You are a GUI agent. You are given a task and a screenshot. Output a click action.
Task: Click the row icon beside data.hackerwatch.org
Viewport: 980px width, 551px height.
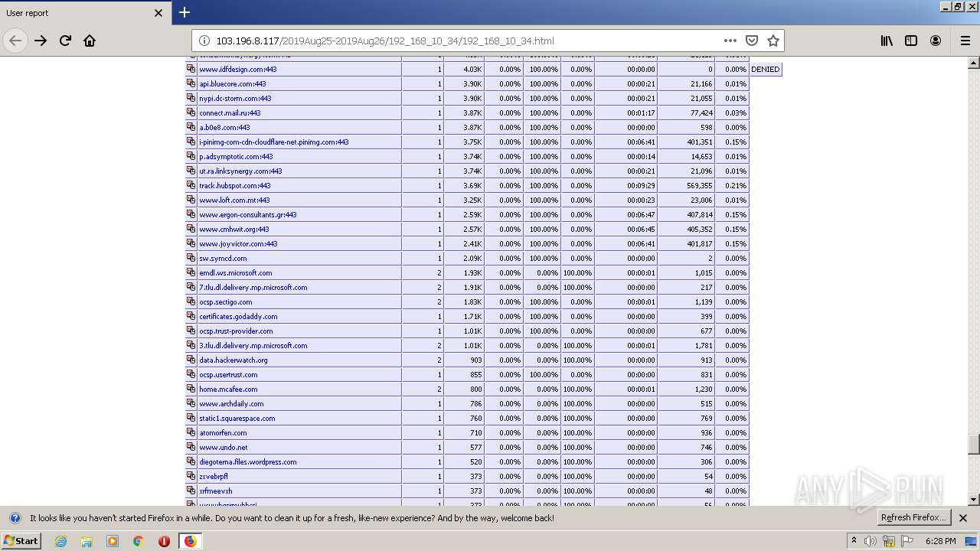pos(191,360)
